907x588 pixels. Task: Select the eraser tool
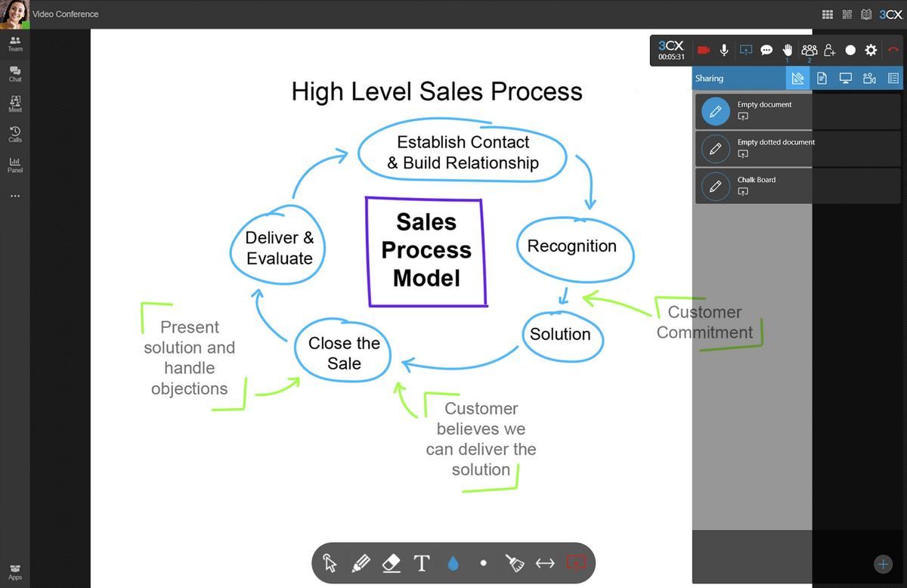click(x=391, y=563)
